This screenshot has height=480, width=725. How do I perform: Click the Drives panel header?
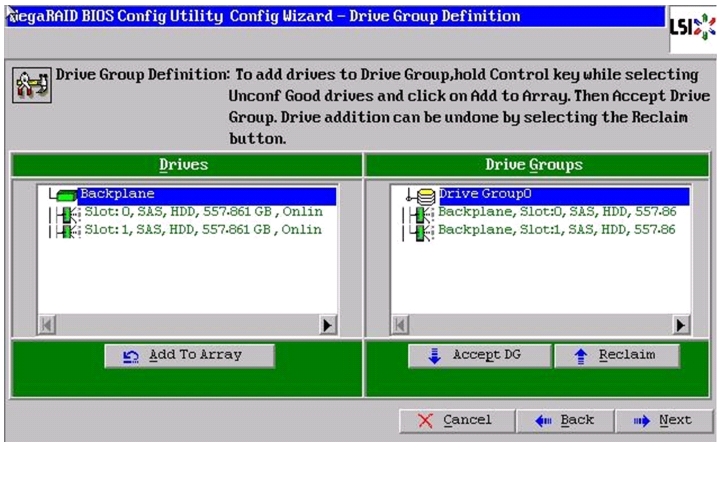point(186,165)
